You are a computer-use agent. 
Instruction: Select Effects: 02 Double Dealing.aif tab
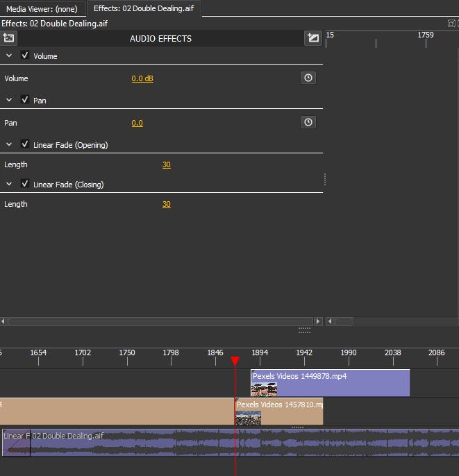(144, 8)
